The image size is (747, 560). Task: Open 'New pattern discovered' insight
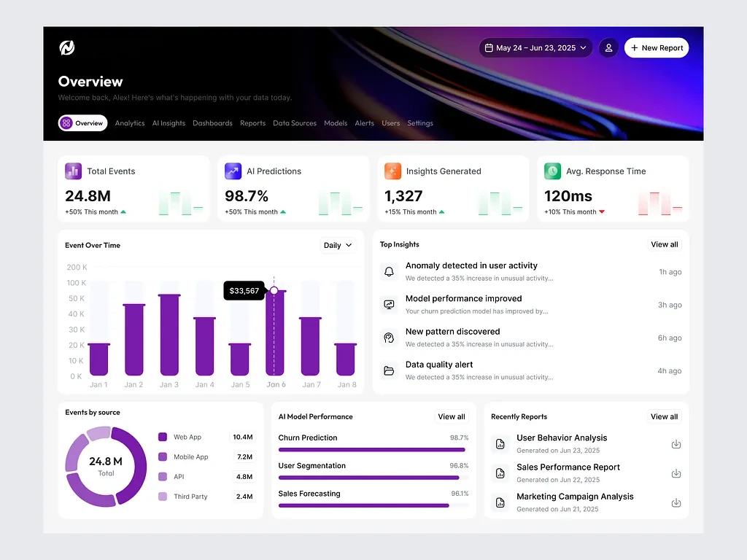[x=531, y=338]
